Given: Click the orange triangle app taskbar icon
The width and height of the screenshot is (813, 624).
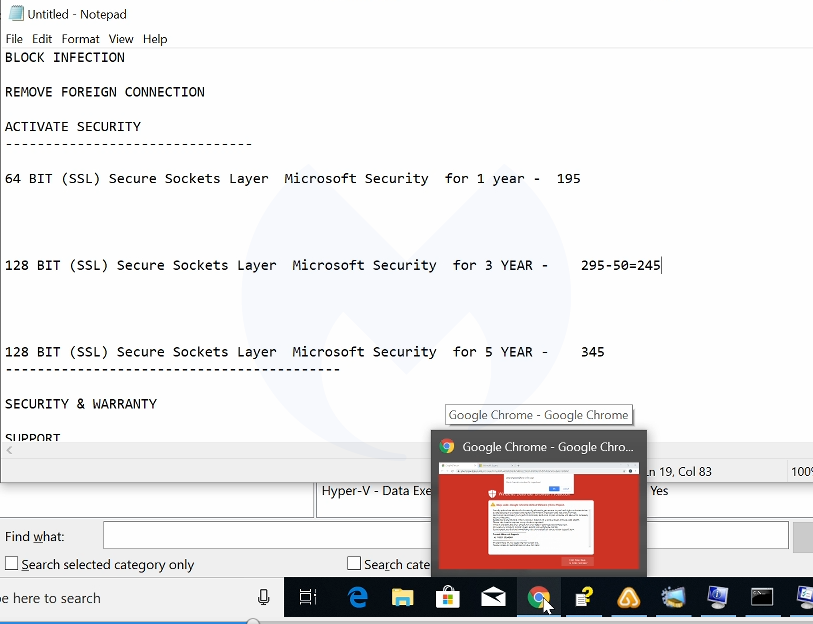Looking at the screenshot, I should point(628,598).
